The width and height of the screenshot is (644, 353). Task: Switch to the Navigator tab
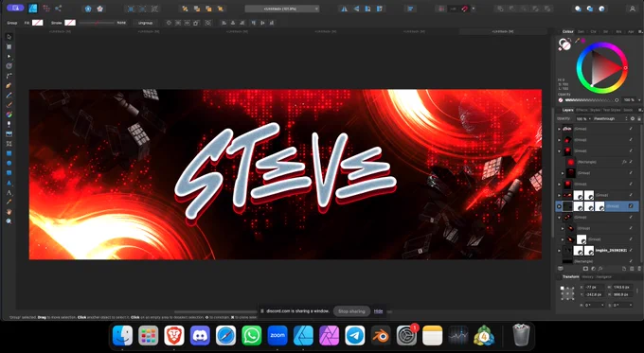click(x=603, y=277)
